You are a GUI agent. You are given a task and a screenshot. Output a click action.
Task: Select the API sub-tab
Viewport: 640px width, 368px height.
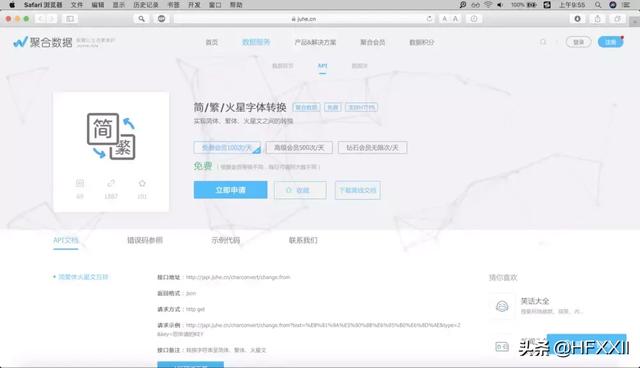322,66
